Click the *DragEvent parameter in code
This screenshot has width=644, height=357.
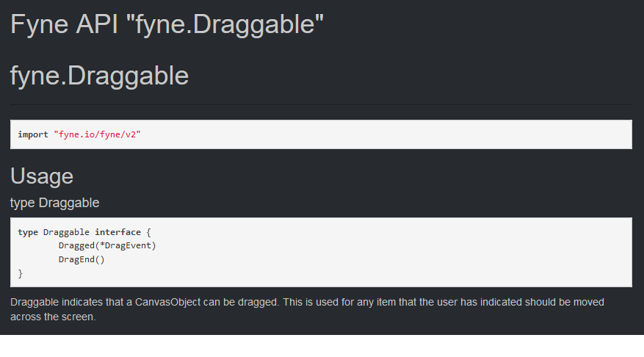(x=126, y=245)
